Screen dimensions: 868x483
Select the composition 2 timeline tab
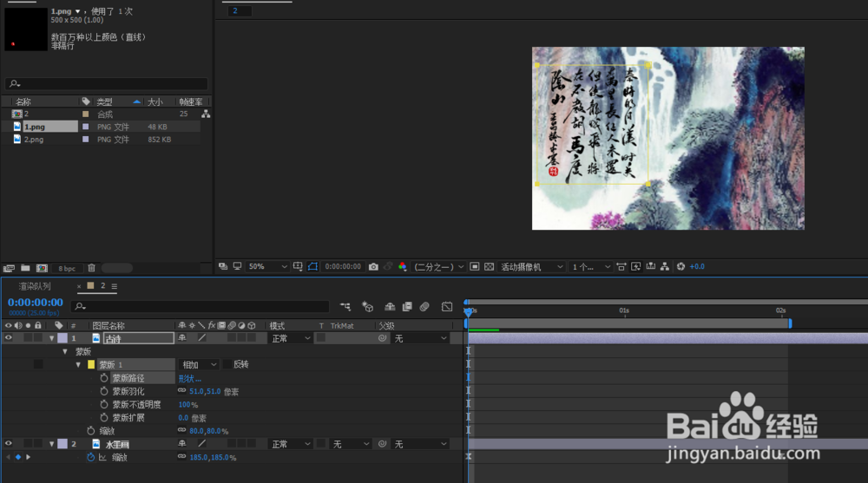click(102, 286)
